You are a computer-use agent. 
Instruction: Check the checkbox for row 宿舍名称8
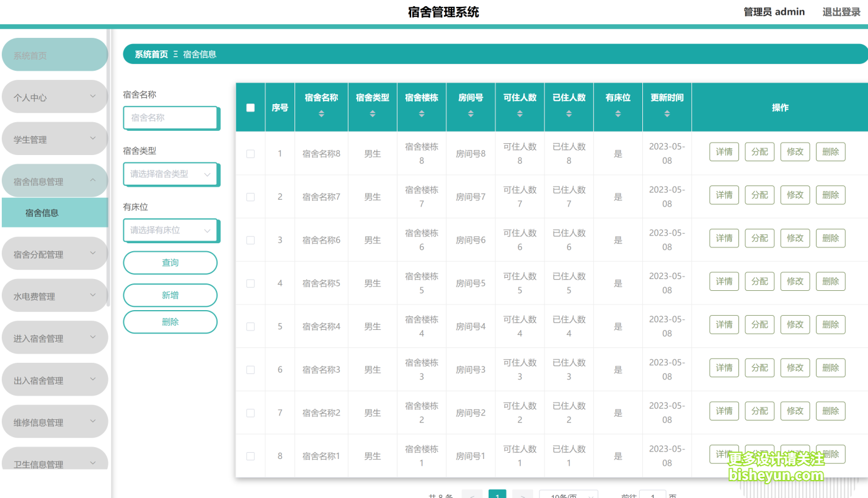(250, 153)
